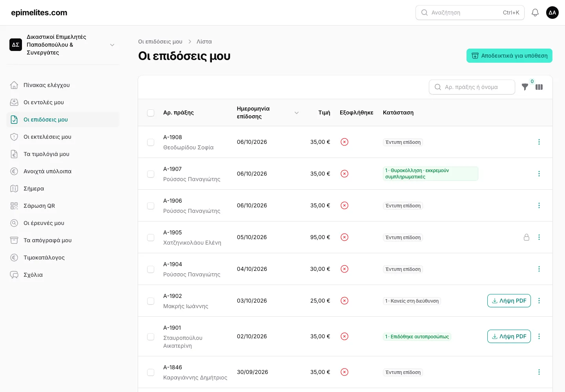Check the row A-1901 checkbox
The width and height of the screenshot is (565, 392).
point(151,337)
